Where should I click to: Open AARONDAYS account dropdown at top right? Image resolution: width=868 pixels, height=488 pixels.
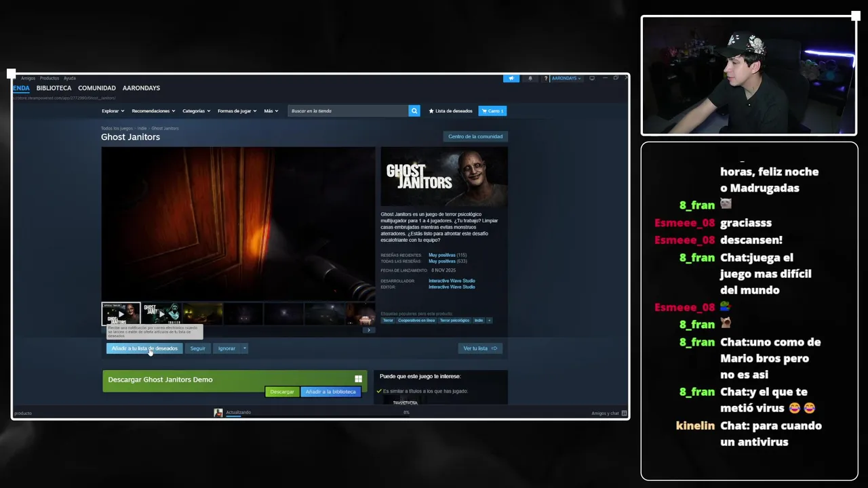(566, 78)
